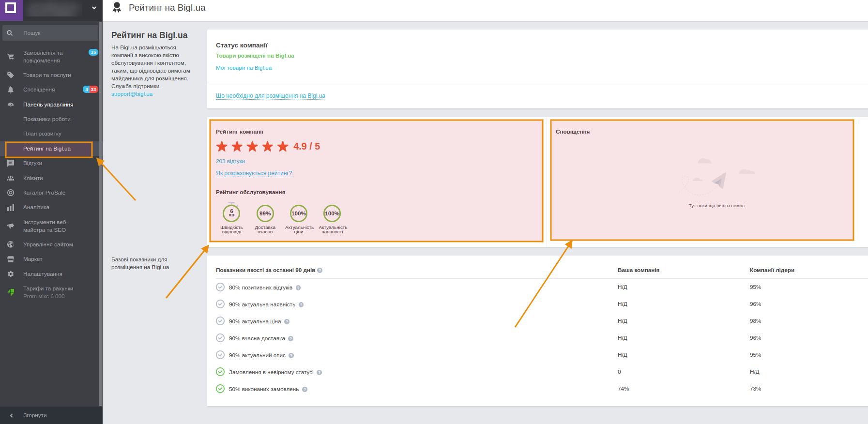Viewport: 868px width, 424px height.
Task: Click check circle for 90% актуальна наявність
Action: click(x=220, y=304)
